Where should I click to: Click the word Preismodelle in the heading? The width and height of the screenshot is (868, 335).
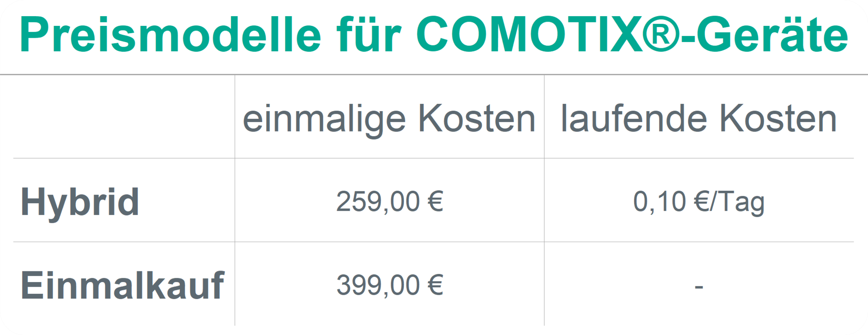pos(170,35)
